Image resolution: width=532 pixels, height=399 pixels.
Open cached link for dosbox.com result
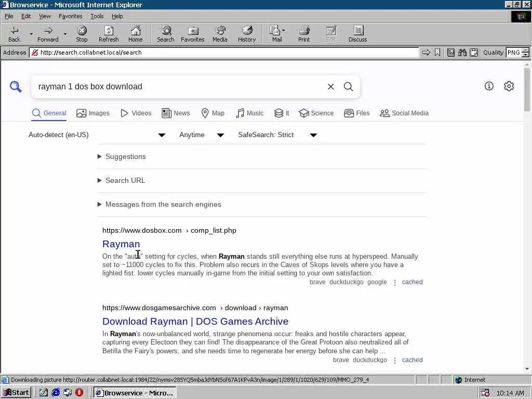click(x=412, y=282)
